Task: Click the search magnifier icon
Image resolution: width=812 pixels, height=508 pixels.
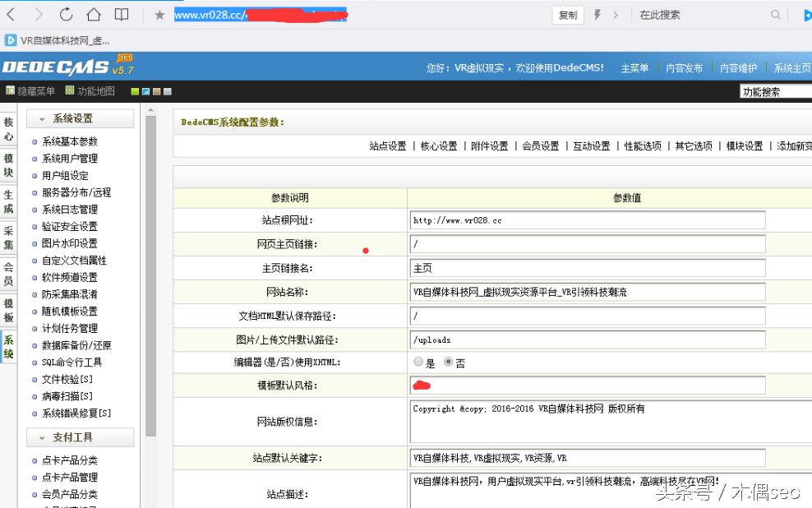Action: click(x=776, y=14)
